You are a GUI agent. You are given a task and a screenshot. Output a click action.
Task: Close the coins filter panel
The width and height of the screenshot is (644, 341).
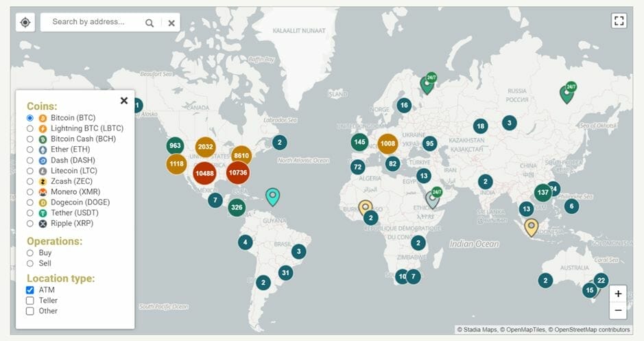[x=124, y=101]
